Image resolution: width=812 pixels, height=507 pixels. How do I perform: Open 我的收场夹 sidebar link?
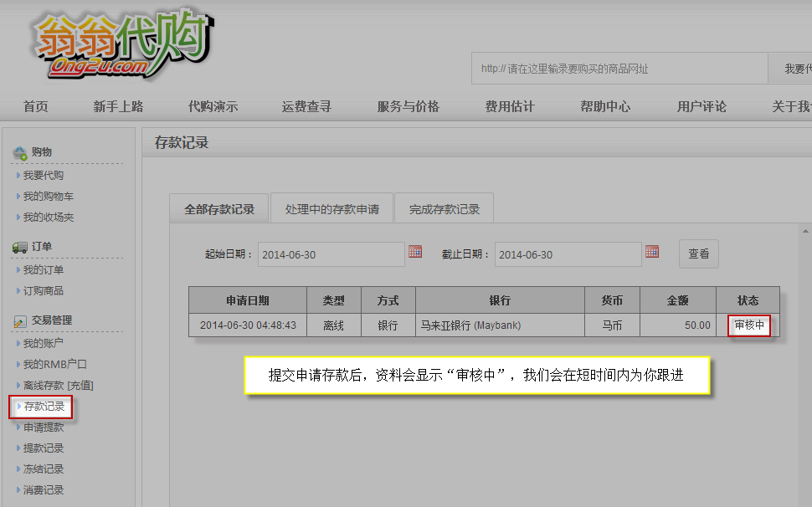(x=49, y=218)
